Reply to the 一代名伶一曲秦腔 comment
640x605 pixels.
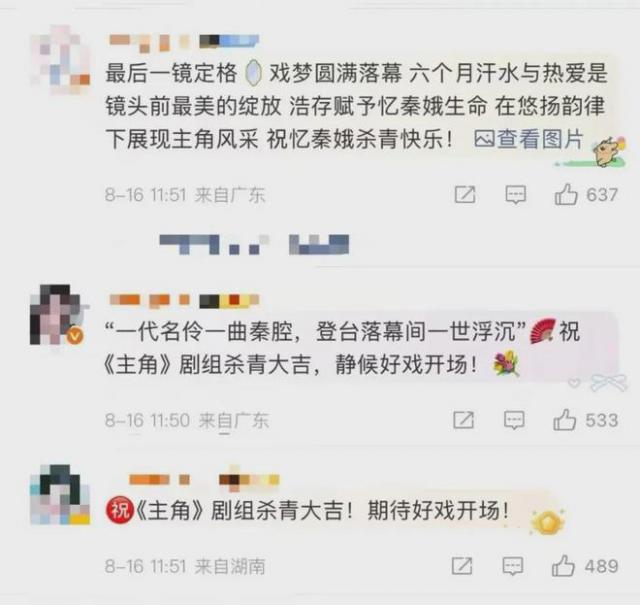point(514,420)
